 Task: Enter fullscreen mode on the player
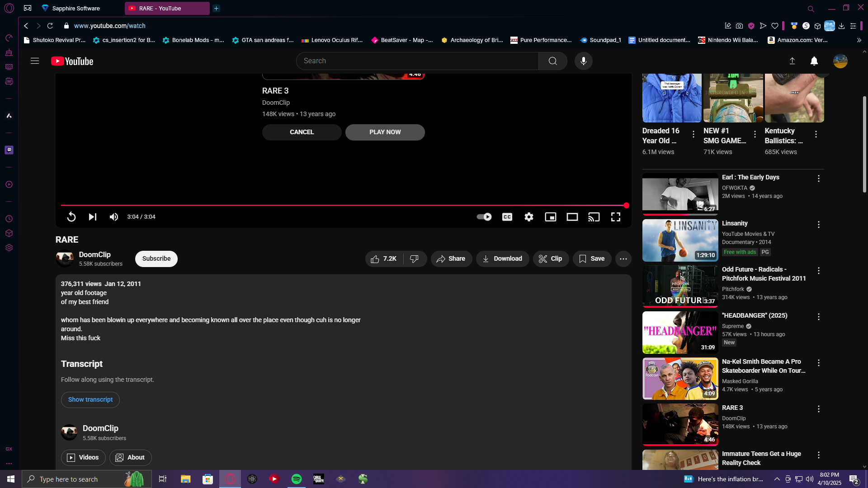[615, 217]
